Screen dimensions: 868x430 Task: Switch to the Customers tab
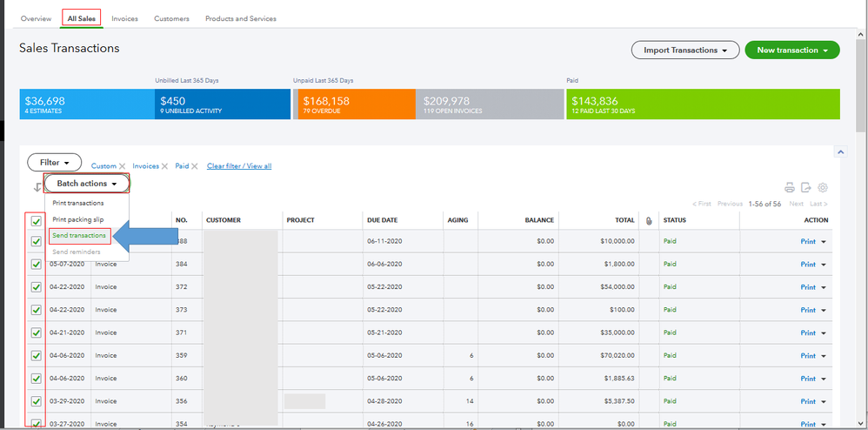point(171,18)
